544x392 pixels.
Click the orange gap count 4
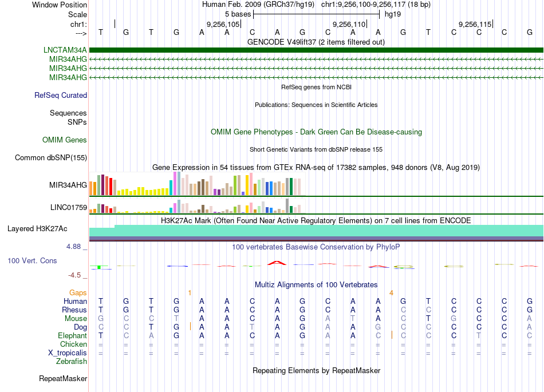click(x=391, y=293)
